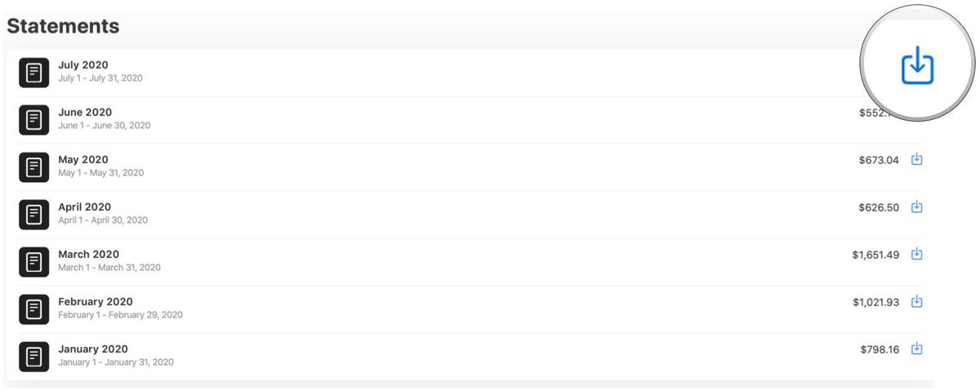The height and width of the screenshot is (391, 980).
Task: Click the January 2020 document icon
Action: click(x=33, y=357)
